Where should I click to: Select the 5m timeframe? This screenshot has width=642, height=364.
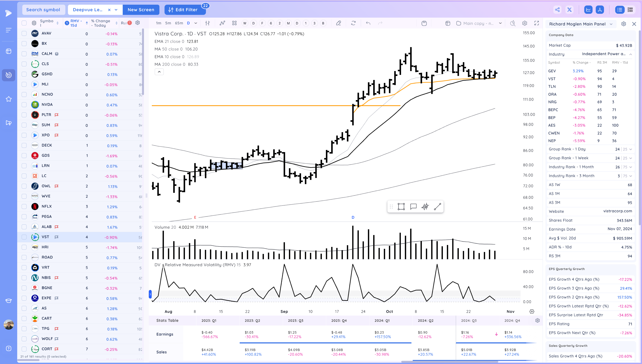(168, 23)
